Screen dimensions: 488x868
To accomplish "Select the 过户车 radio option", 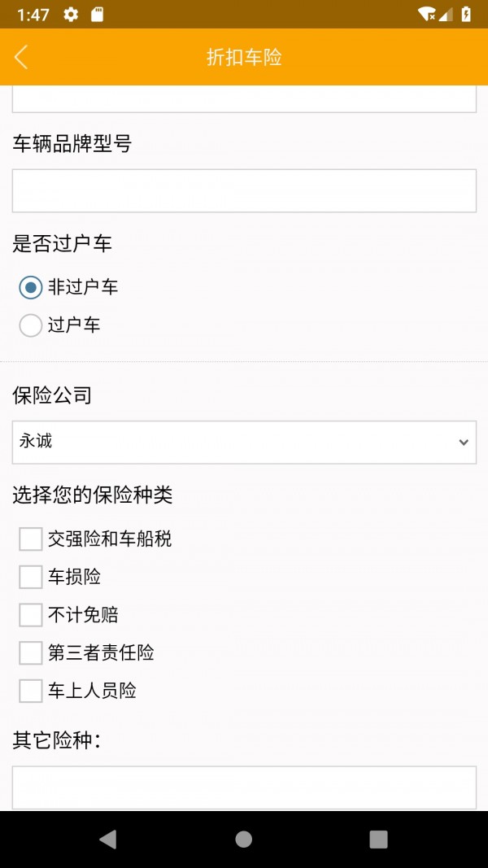I will (30, 325).
